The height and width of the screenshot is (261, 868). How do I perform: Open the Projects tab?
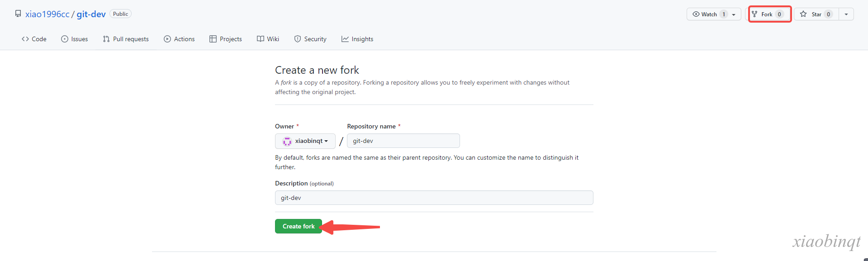point(226,39)
